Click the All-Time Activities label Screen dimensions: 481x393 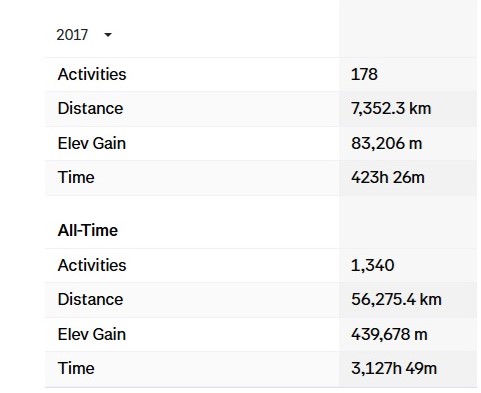[92, 265]
